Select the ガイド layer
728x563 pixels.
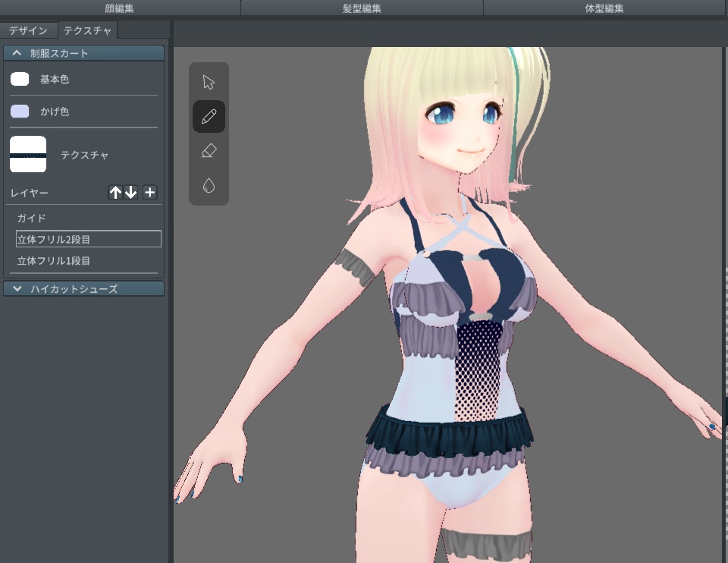(45, 218)
